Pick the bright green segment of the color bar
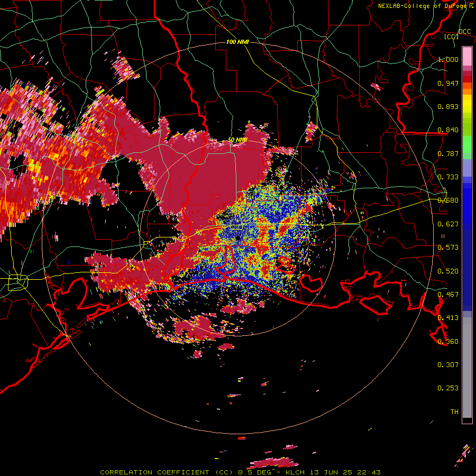 pos(467,144)
